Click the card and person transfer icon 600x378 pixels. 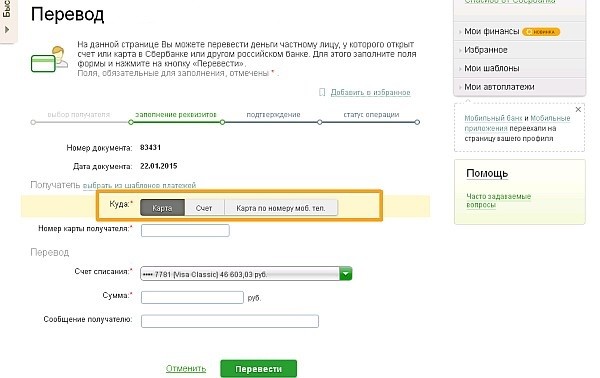tap(49, 59)
